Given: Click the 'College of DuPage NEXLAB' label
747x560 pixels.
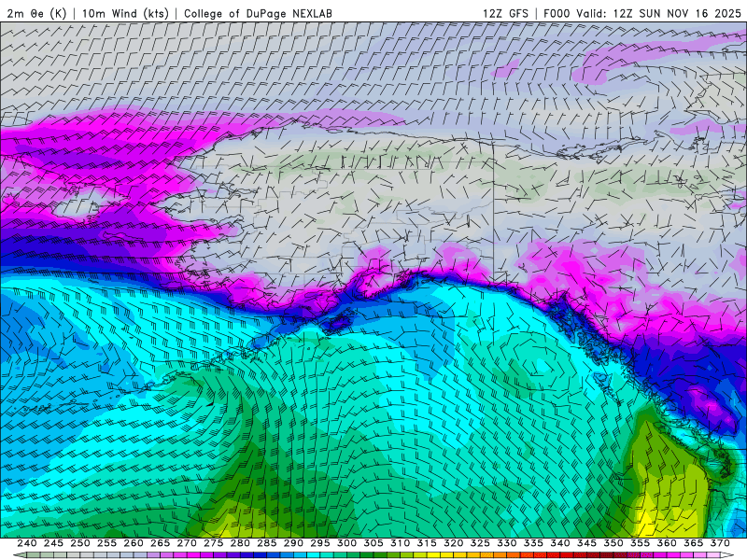Looking at the screenshot, I should (259, 13).
